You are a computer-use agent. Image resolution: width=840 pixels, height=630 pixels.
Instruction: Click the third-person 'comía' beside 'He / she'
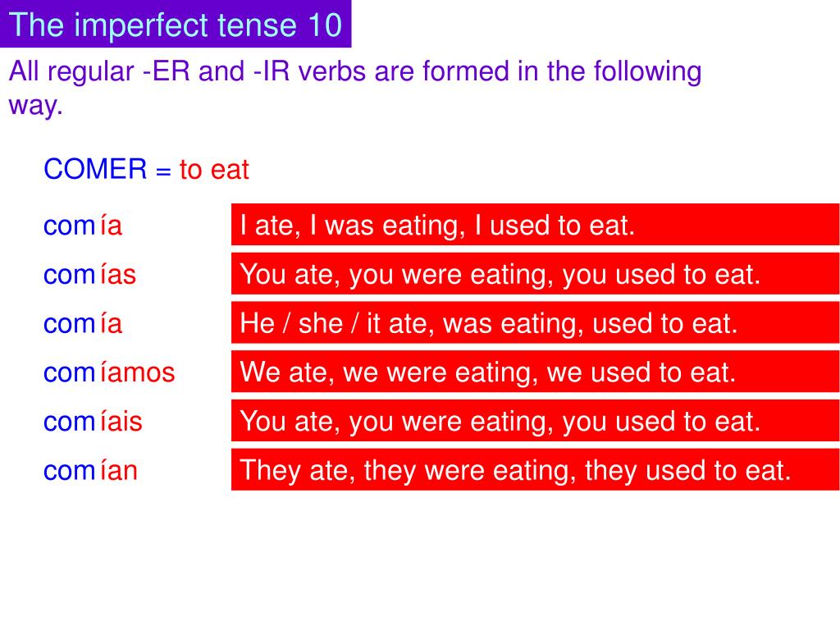click(x=83, y=323)
